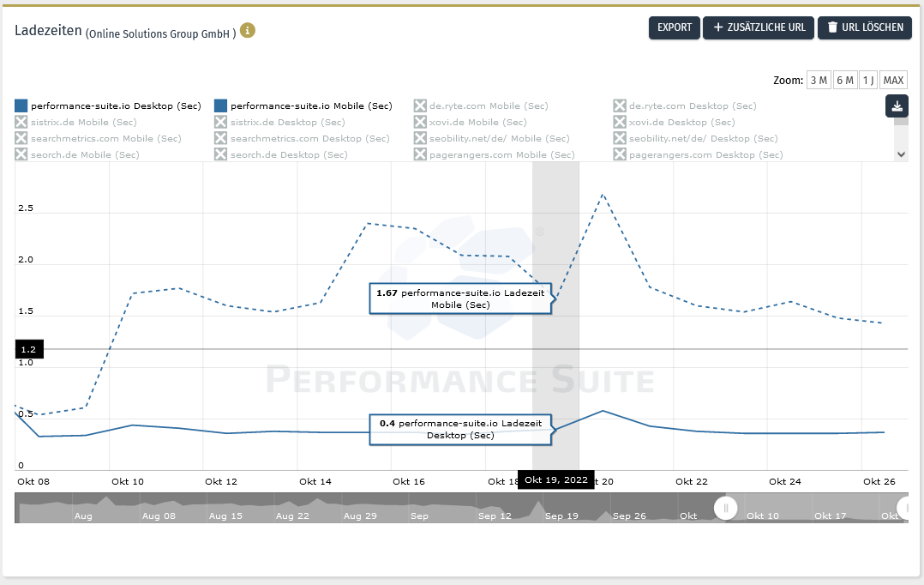Click the Okt 10 axis label
The height and width of the screenshot is (585, 924).
(128, 482)
